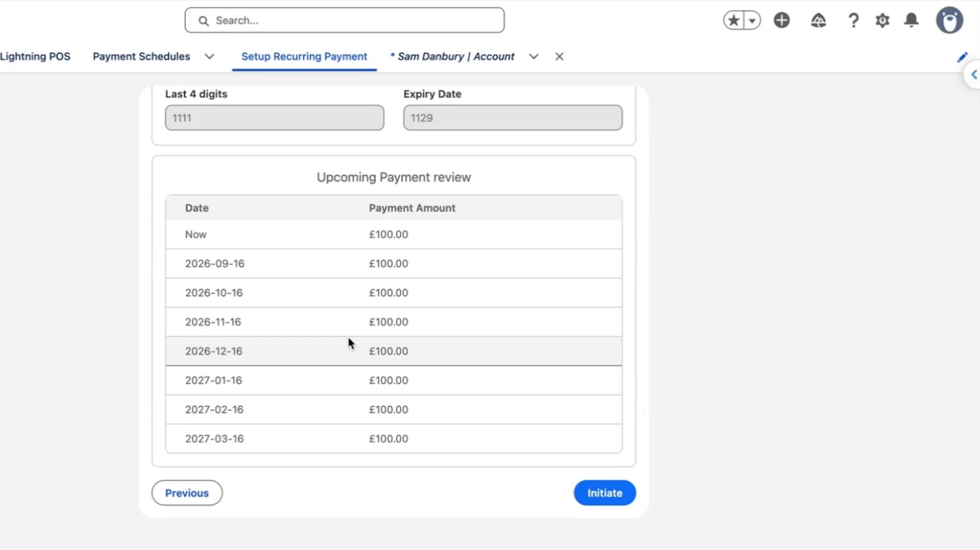Select the Now payment row
Viewport: 980px width, 550px height.
394,235
